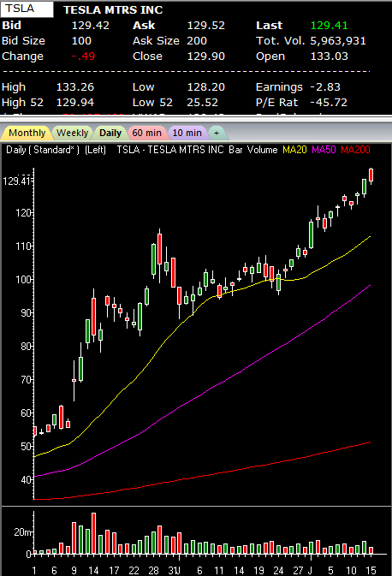Switch to the Monthly chart tab

25,133
